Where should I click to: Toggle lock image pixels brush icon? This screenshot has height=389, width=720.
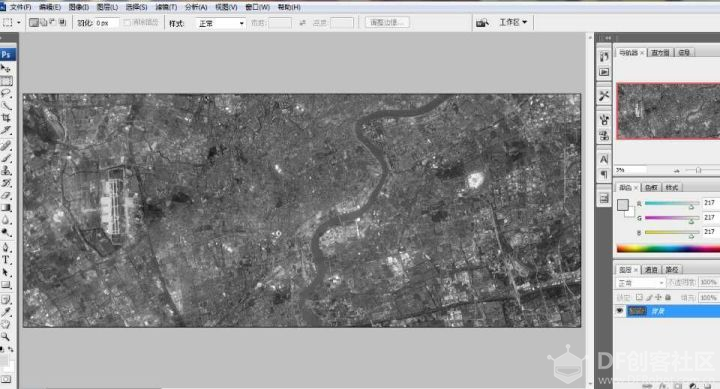coord(649,298)
